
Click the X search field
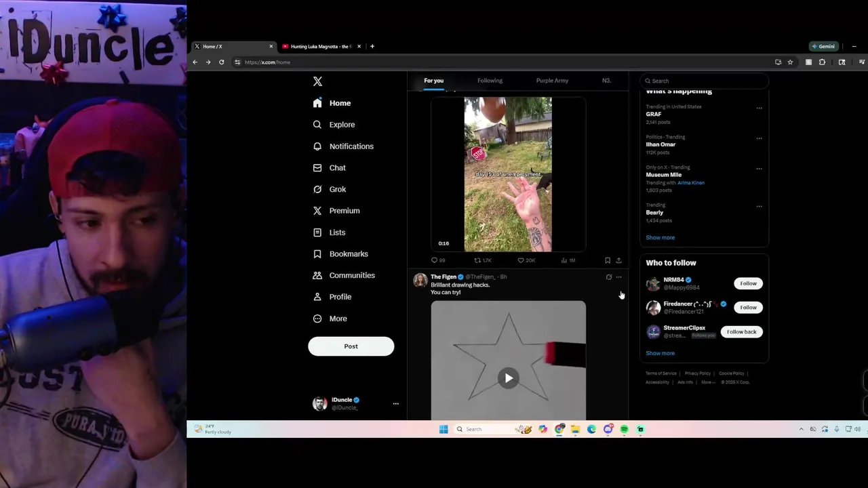[705, 81]
